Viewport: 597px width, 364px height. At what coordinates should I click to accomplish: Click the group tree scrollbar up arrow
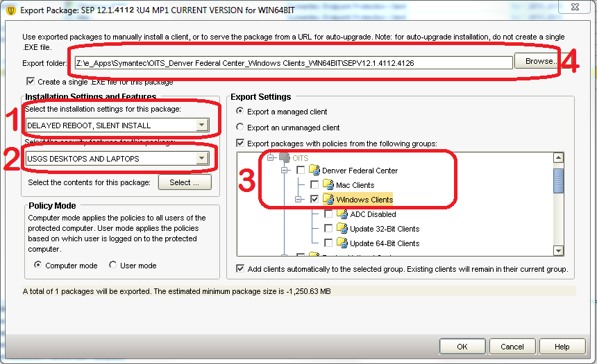[x=558, y=157]
